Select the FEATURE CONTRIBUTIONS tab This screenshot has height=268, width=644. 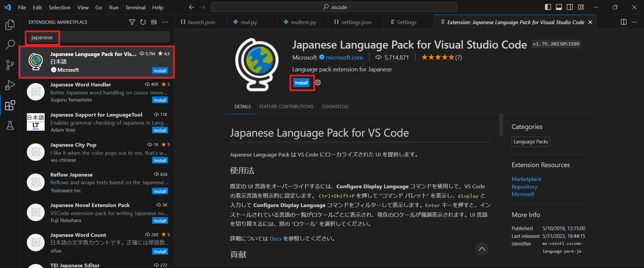[286, 107]
